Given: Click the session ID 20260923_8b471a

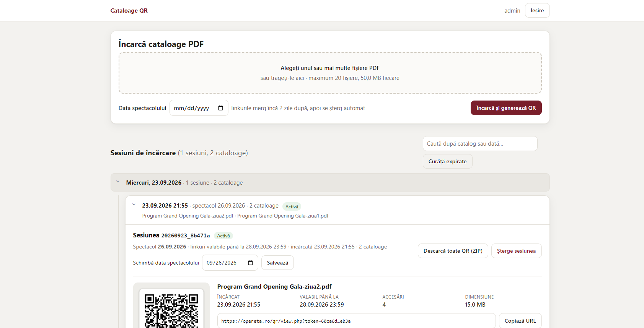Looking at the screenshot, I should pyautogui.click(x=186, y=235).
